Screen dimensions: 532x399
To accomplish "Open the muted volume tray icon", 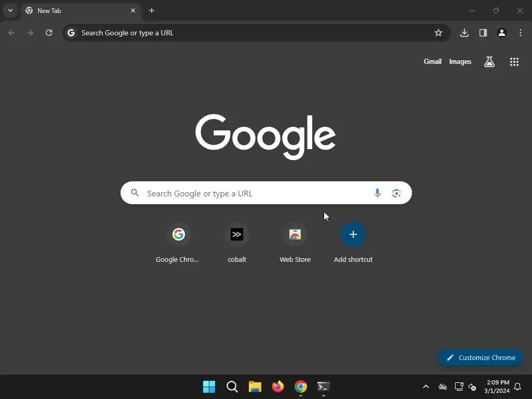I will click(472, 387).
